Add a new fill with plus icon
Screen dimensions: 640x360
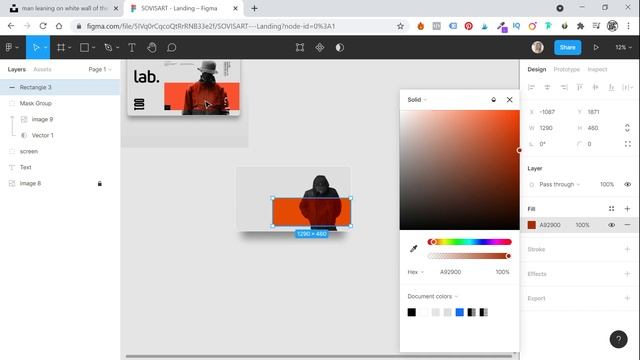(x=627, y=209)
